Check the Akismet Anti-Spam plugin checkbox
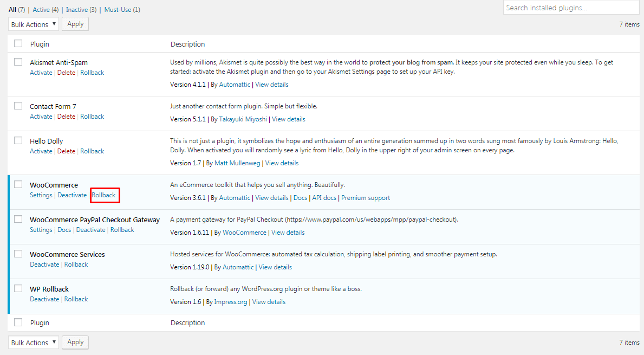This screenshot has height=355, width=644. (18, 62)
